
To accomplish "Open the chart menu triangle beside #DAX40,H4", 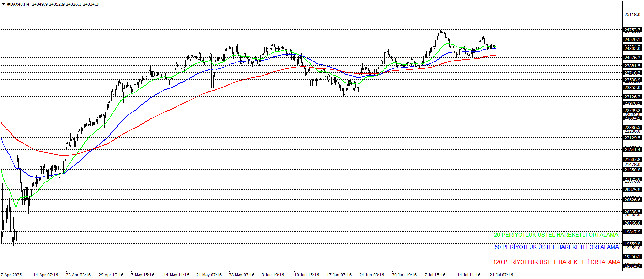I will (3, 4).
